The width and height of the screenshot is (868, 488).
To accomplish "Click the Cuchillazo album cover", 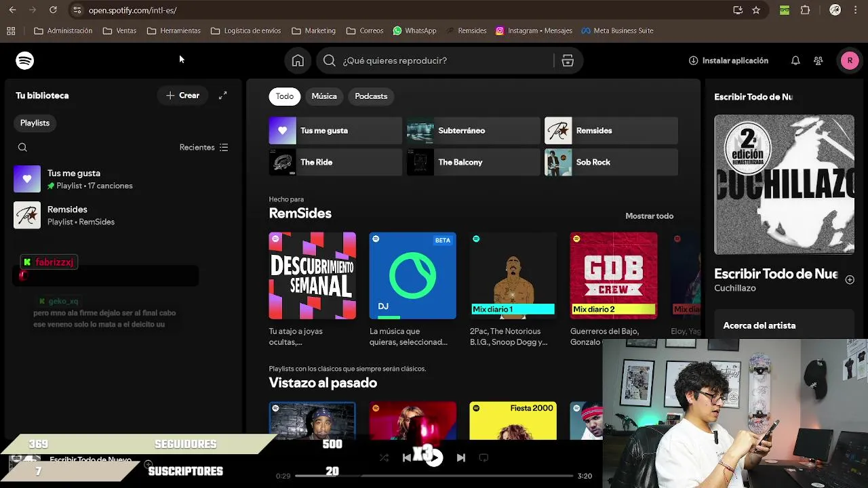I will pos(784,184).
